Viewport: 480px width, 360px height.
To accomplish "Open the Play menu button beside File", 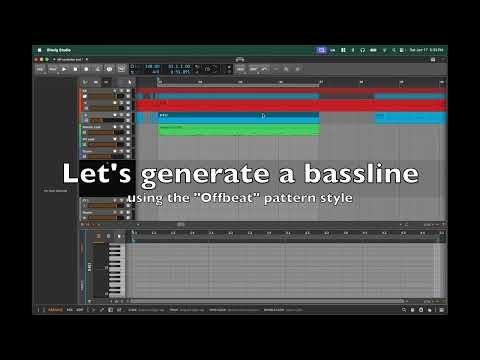I will coord(52,69).
